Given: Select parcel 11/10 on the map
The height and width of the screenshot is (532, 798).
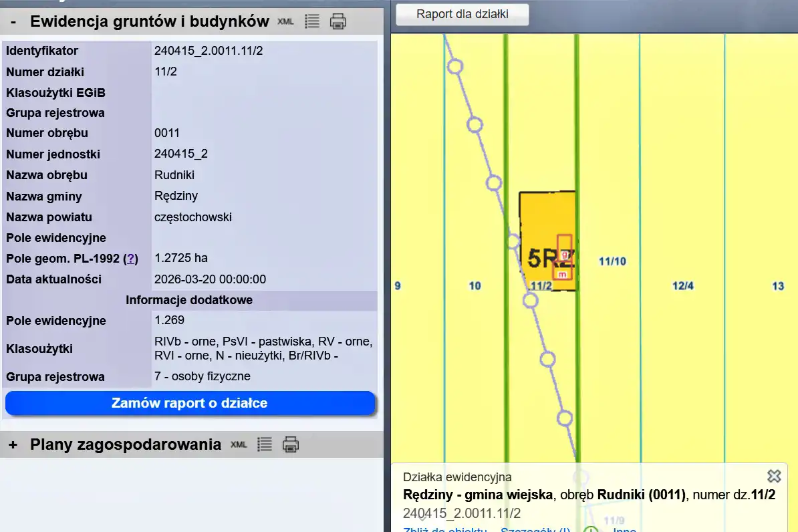Looking at the screenshot, I should click(x=612, y=261).
